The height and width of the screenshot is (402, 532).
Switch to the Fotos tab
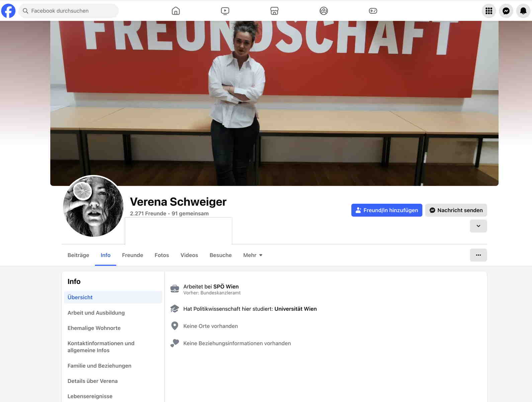tap(162, 255)
